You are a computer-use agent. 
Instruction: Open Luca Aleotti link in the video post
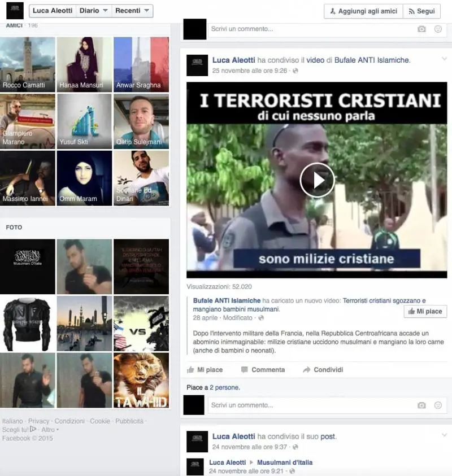233,60
